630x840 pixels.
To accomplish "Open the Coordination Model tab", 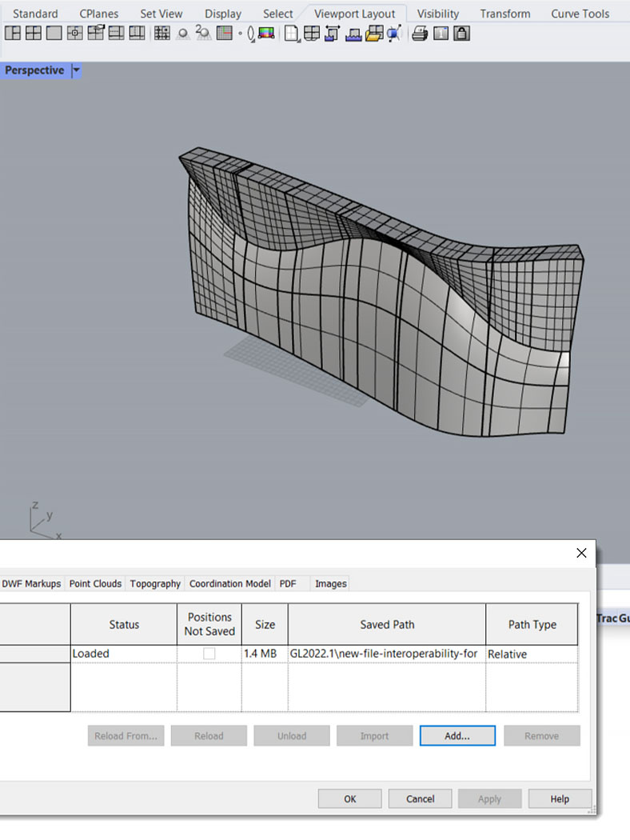I will (229, 584).
